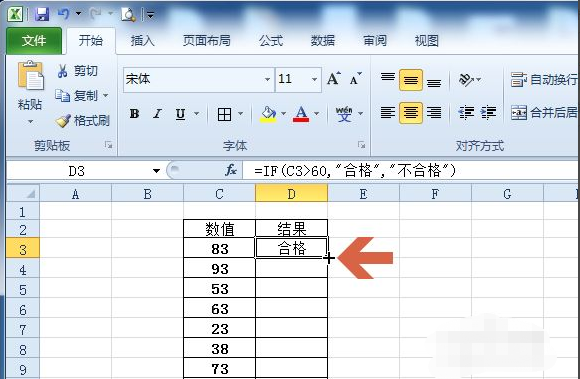Apply cell borders with the border icon
Image resolution: width=580 pixels, height=379 pixels.
224,114
